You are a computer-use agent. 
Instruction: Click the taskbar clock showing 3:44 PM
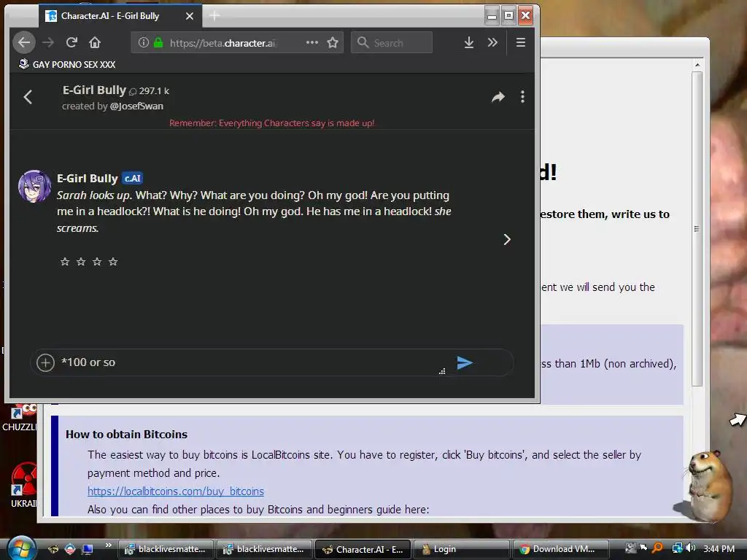coord(719,548)
